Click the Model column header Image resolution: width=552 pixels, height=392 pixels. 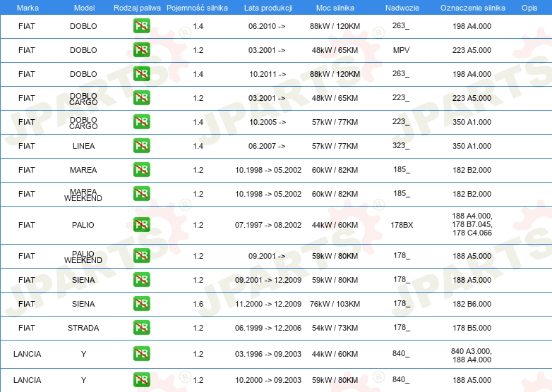84,8
